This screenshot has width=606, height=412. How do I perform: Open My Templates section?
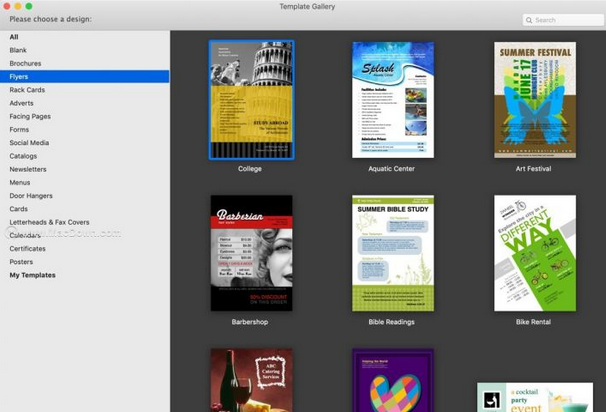point(32,275)
